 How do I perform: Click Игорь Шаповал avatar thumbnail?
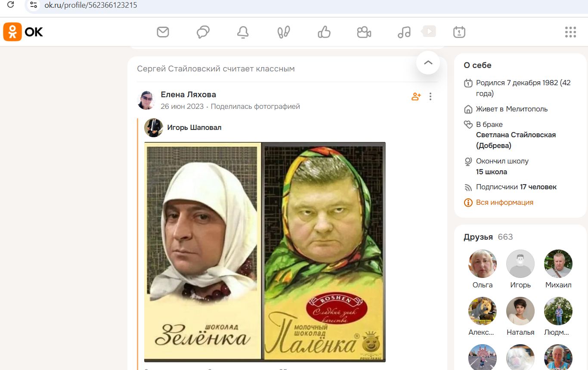coord(153,127)
